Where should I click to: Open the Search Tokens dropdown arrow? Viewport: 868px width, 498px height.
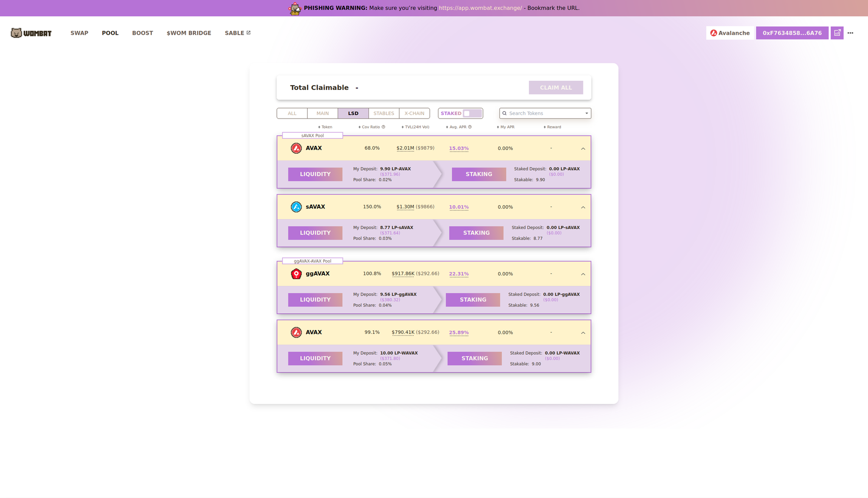pyautogui.click(x=586, y=113)
